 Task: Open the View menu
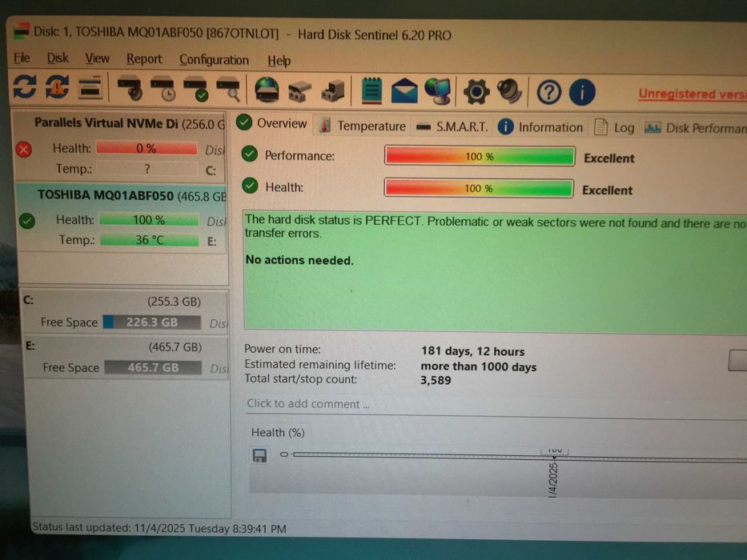click(97, 58)
